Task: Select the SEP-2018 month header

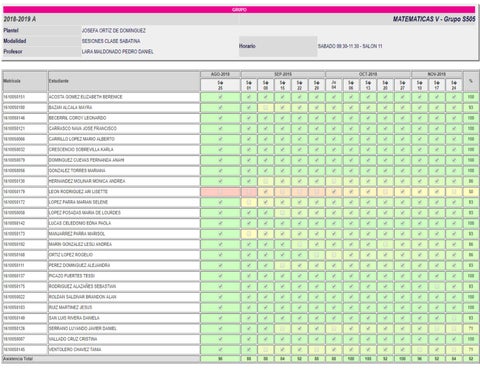Action: click(x=283, y=74)
